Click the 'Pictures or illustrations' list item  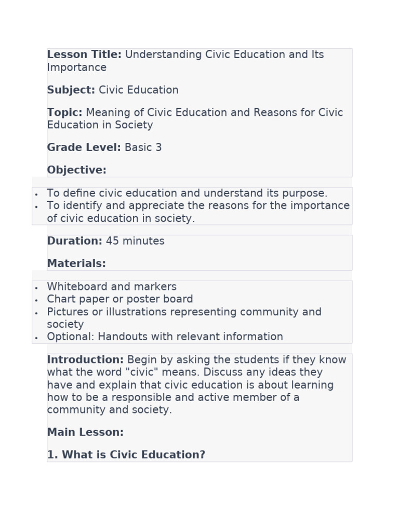coord(184,312)
